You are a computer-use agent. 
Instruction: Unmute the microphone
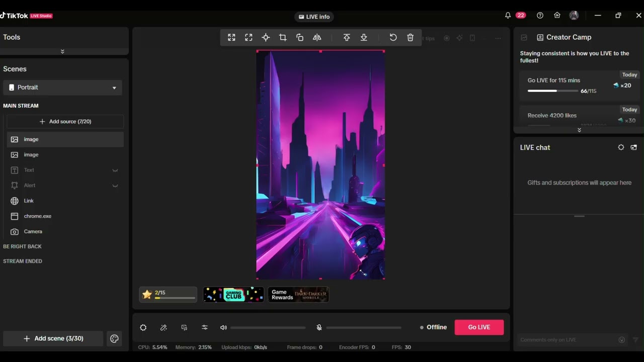click(x=319, y=327)
